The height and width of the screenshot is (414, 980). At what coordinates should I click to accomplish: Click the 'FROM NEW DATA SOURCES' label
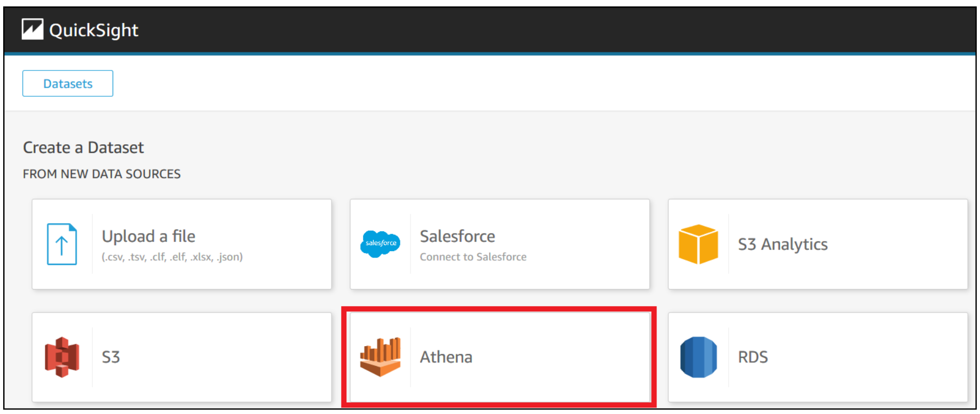(x=102, y=174)
